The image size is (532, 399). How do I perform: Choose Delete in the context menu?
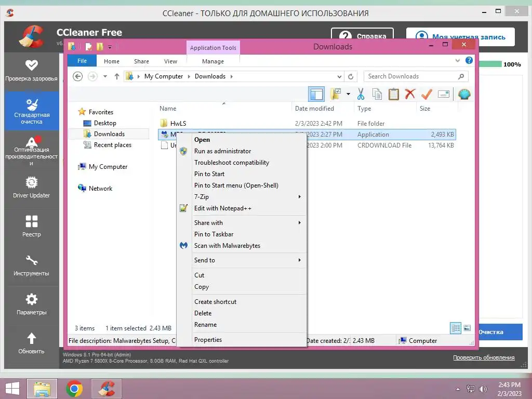[242, 313]
